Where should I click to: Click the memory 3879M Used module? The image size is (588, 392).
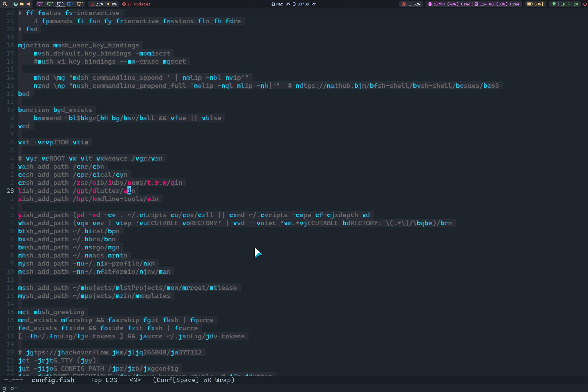(449, 4)
